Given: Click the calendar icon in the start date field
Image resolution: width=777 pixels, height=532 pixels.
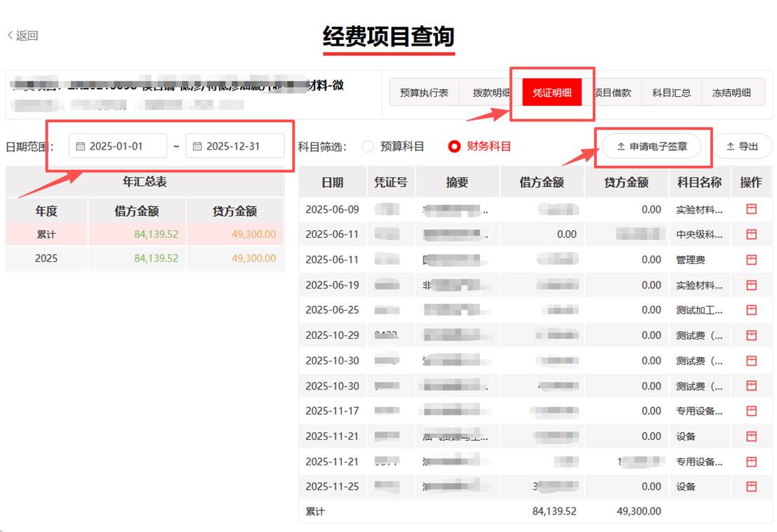Looking at the screenshot, I should (x=80, y=147).
